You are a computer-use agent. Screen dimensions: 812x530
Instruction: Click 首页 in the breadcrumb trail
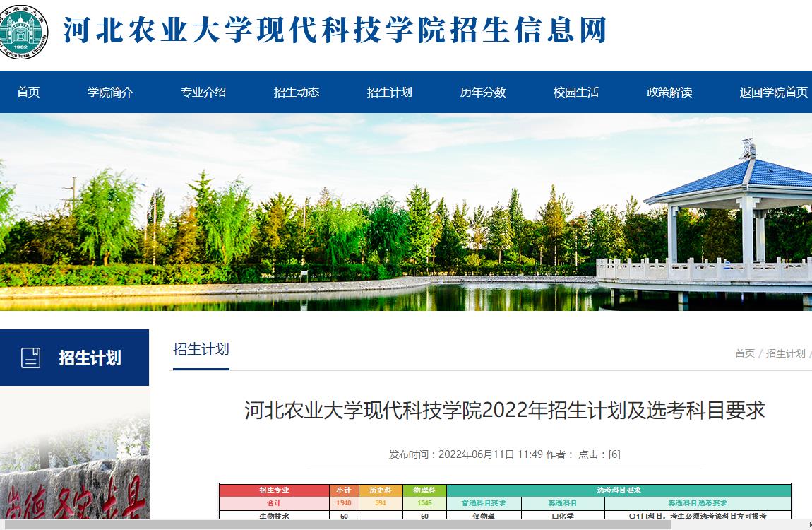(x=745, y=353)
